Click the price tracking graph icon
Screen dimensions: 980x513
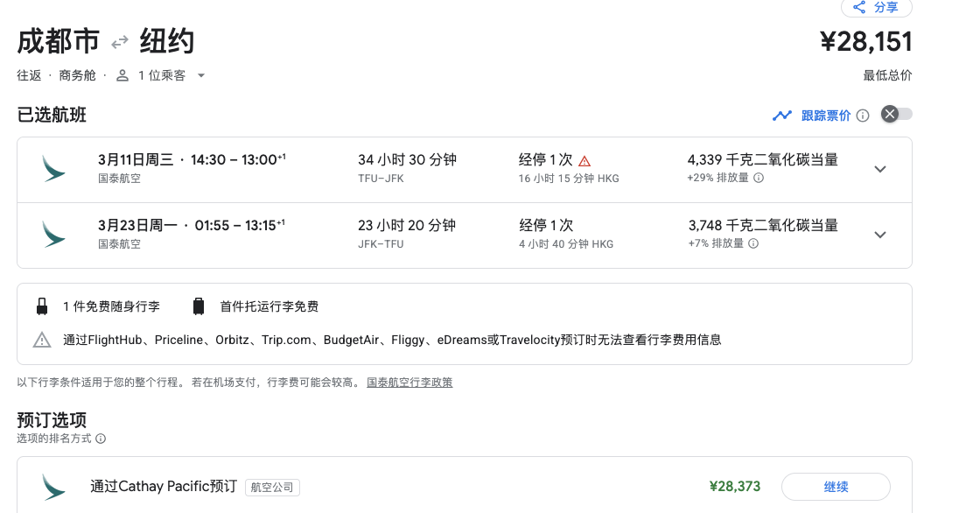click(x=782, y=116)
